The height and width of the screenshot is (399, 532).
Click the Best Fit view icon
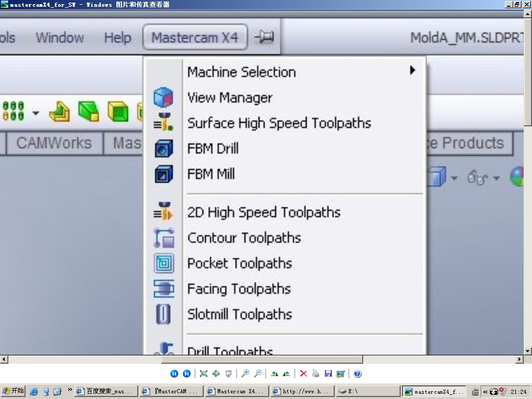coord(204,374)
